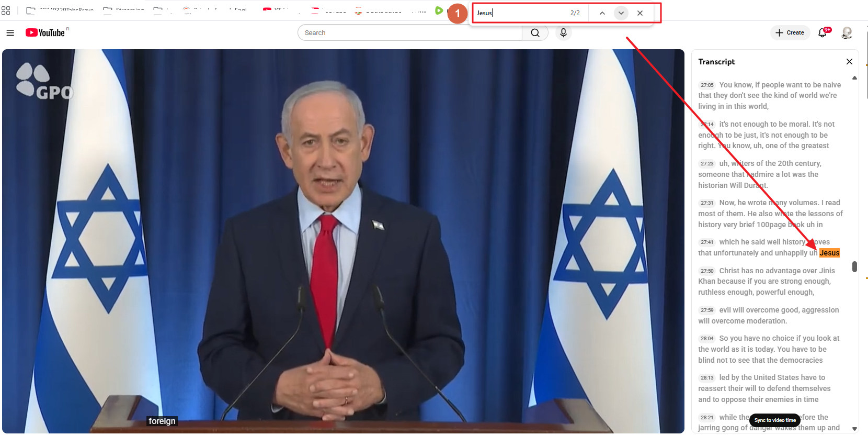Click the transcript scrollbar thumb

coord(854,267)
